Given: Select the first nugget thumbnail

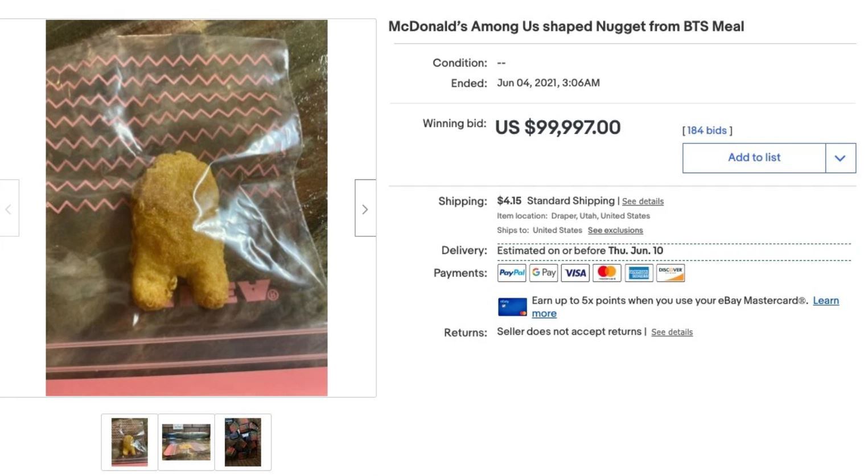Looking at the screenshot, I should click(x=129, y=442).
